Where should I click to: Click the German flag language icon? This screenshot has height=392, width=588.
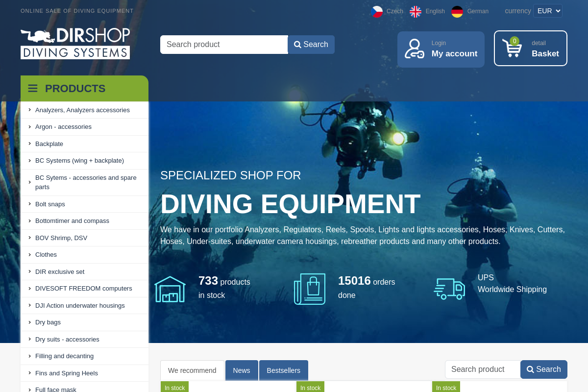[x=457, y=11]
